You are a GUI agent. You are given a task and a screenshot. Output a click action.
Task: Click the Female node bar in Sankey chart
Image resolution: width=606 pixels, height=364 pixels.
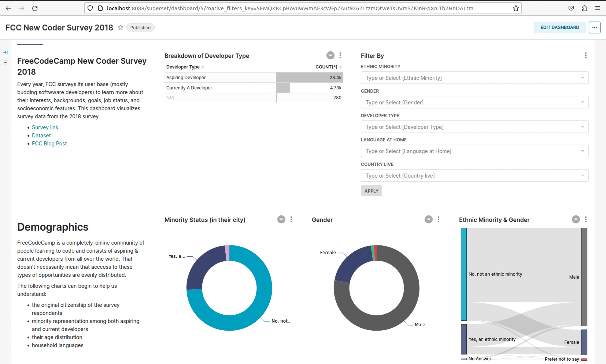tap(584, 342)
